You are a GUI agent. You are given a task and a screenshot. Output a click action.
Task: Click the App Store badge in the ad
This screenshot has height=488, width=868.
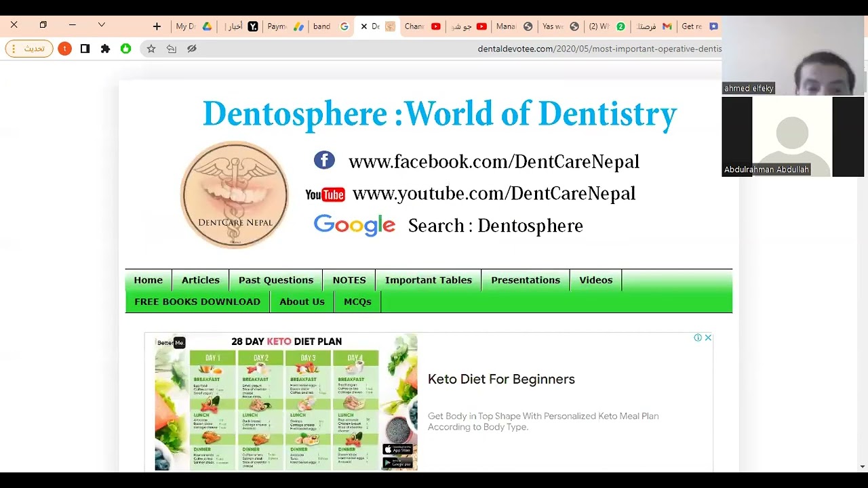coord(397,449)
